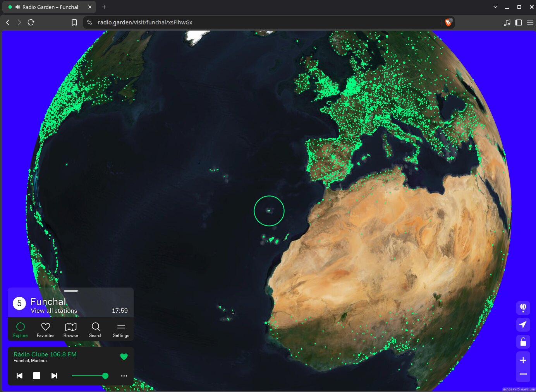The image size is (536, 392).
Task: Click Rádio Clube 106.8 FM station title
Action: click(x=45, y=354)
